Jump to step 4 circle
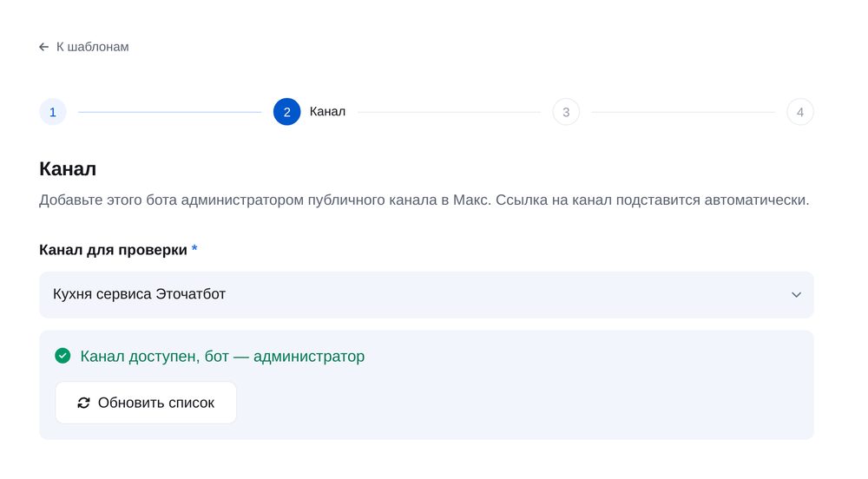The image size is (868, 479). 800,112
